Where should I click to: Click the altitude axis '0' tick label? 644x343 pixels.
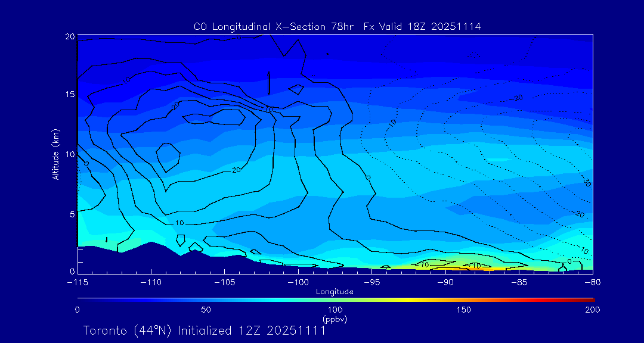point(72,272)
